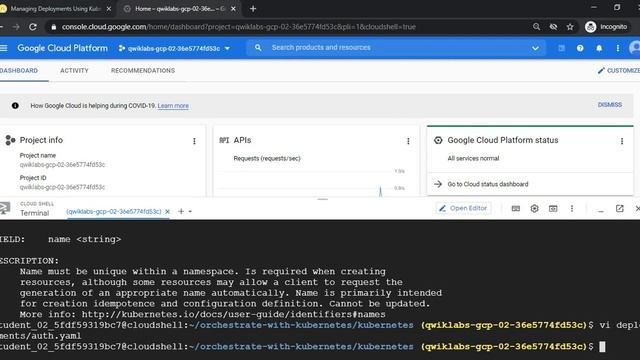Viewport: 640px width, 360px height.
Task: Close the qwiklabs terminal session tab
Action: click(x=167, y=211)
